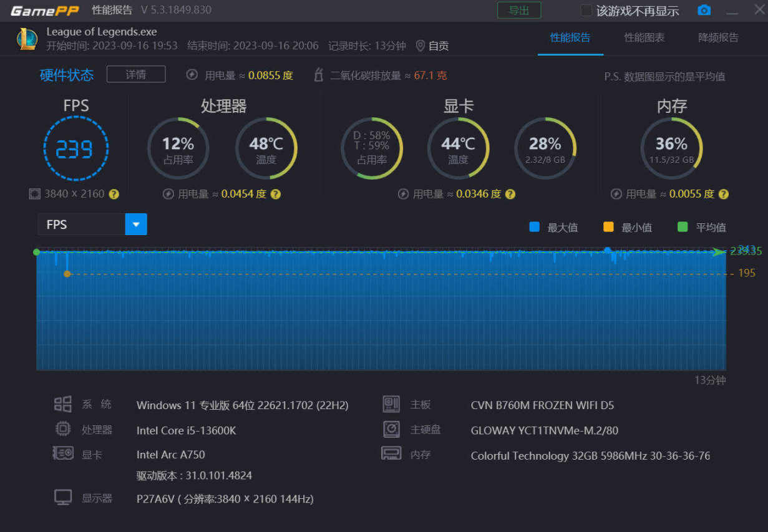Click the minimum value marker at 195
This screenshot has height=532, width=768.
(x=67, y=274)
